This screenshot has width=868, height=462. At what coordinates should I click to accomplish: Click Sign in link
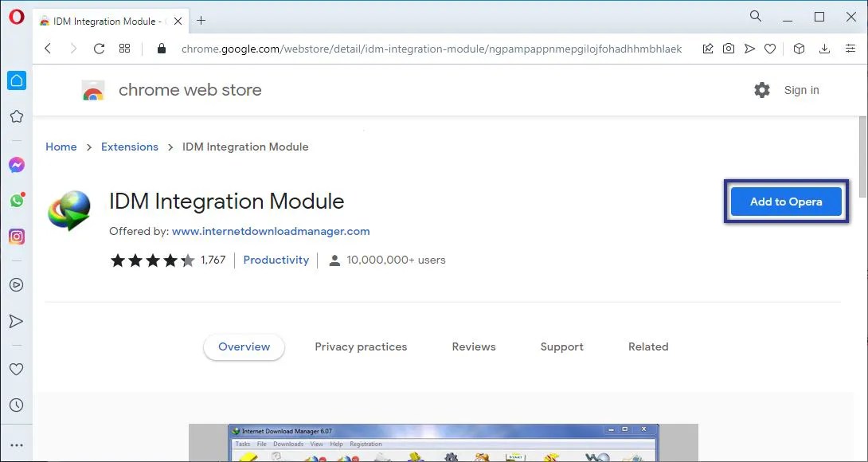pyautogui.click(x=801, y=90)
